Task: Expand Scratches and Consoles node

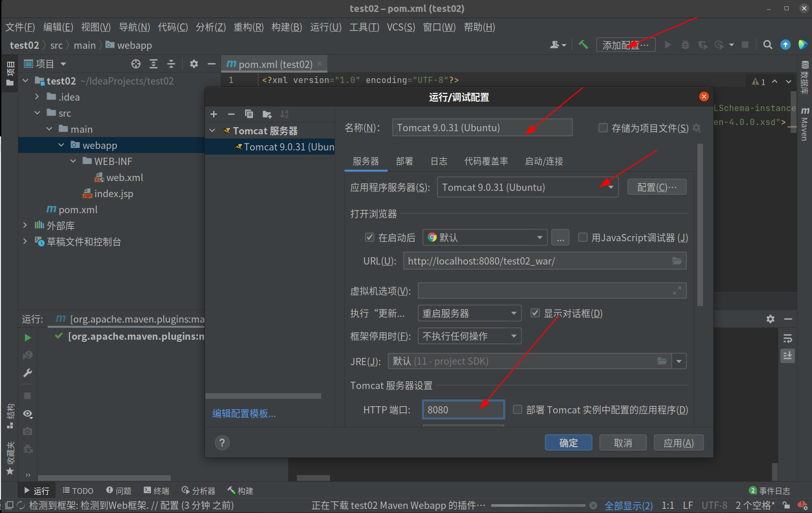Action: [25, 242]
